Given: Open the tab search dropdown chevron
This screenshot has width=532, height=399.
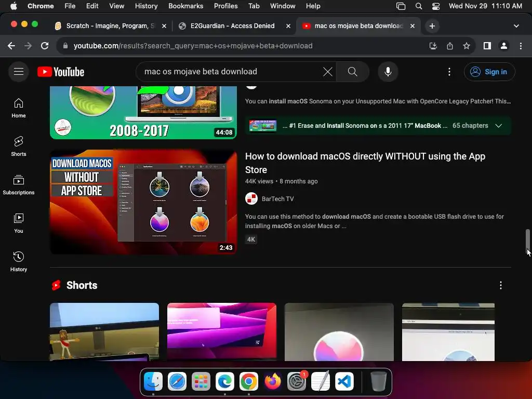Looking at the screenshot, I should [516, 26].
